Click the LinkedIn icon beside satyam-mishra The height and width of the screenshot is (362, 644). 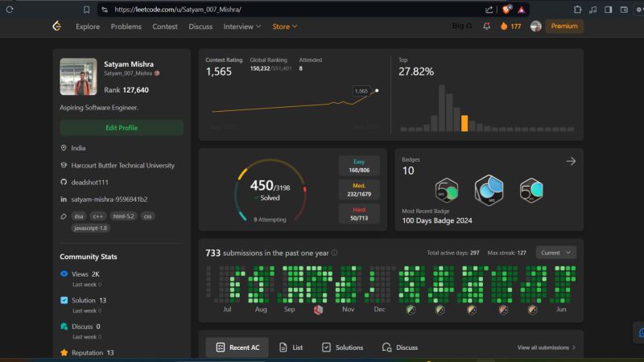(x=64, y=199)
